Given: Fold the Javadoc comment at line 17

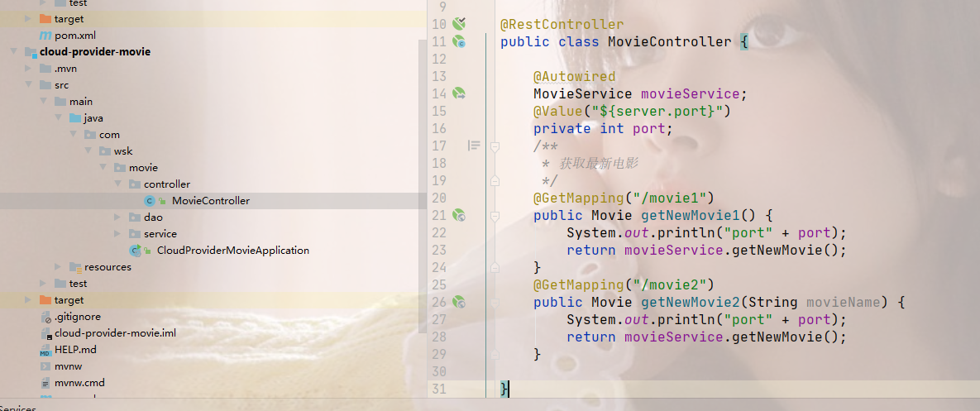Looking at the screenshot, I should (495, 146).
